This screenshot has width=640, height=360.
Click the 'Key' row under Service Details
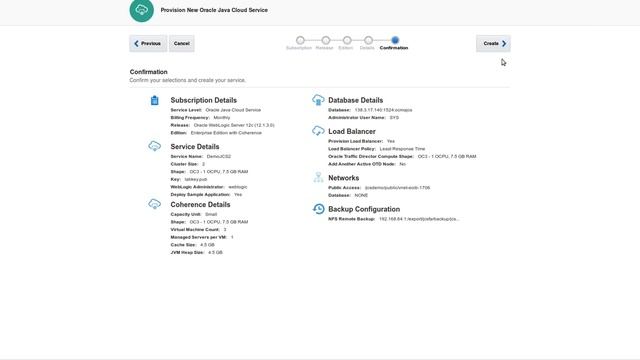pos(189,179)
